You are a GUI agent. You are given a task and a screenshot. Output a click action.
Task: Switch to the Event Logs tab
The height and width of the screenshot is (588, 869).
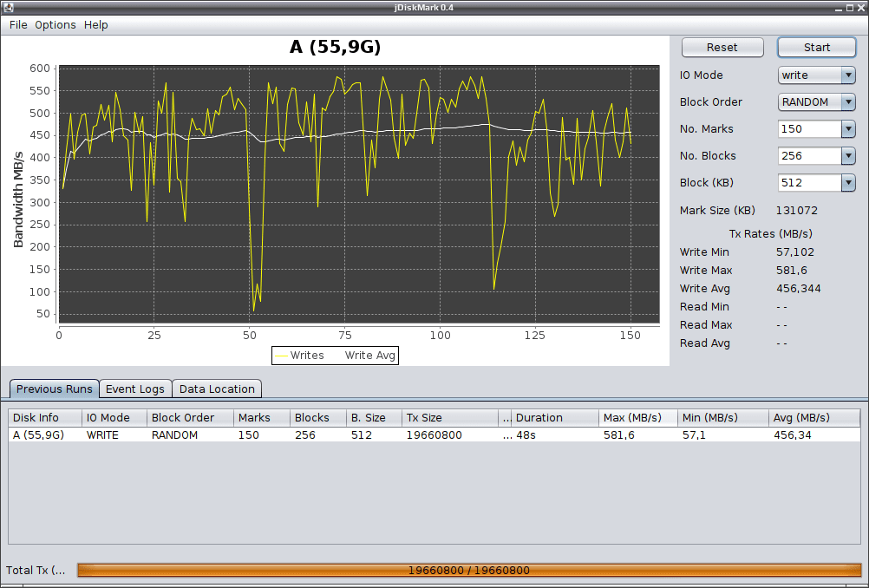(135, 389)
